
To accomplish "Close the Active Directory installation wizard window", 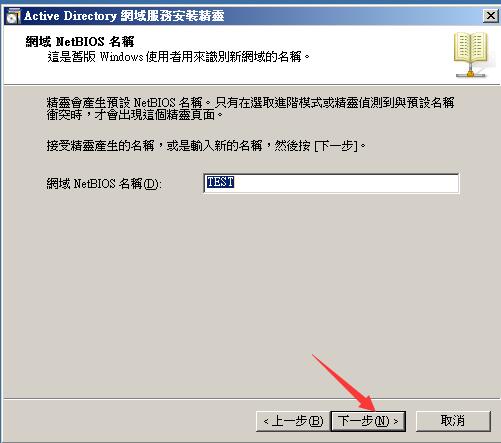I will pos(490,16).
